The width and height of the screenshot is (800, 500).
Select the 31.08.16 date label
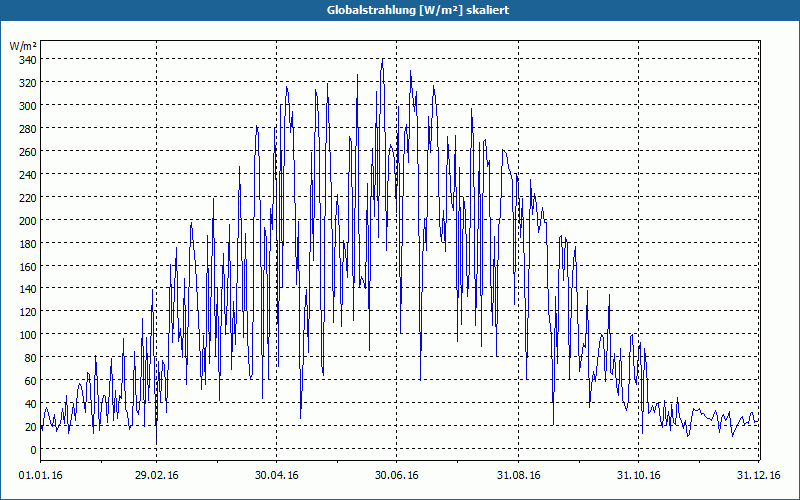point(518,476)
